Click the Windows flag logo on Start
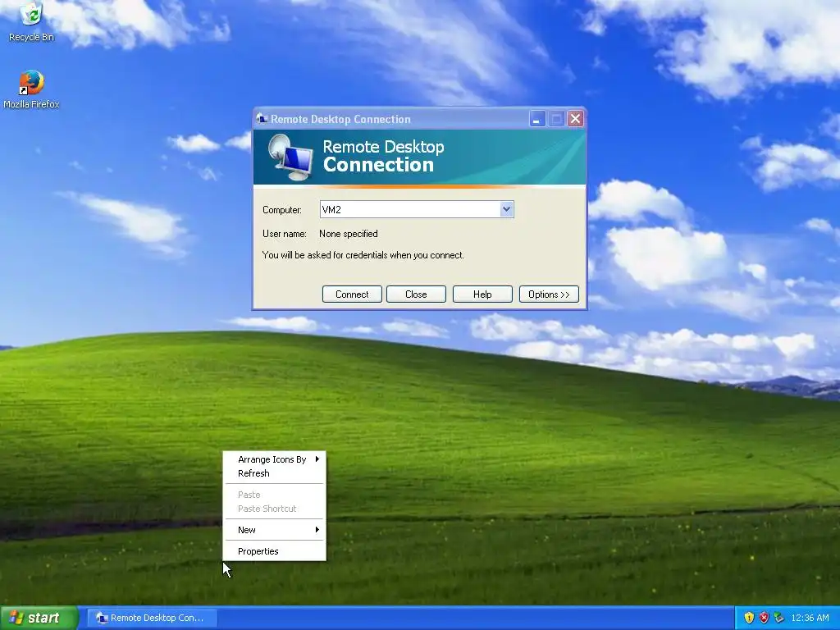 16,618
